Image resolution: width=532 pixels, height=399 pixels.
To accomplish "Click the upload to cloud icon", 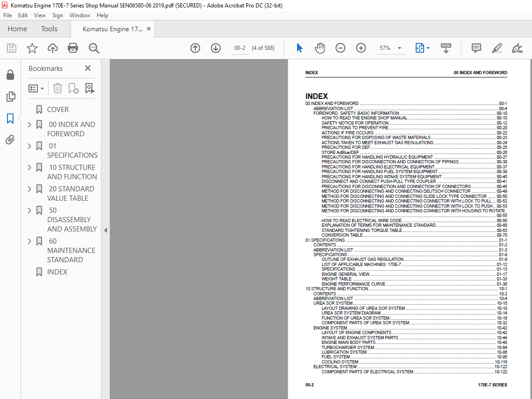I will pos(53,48).
